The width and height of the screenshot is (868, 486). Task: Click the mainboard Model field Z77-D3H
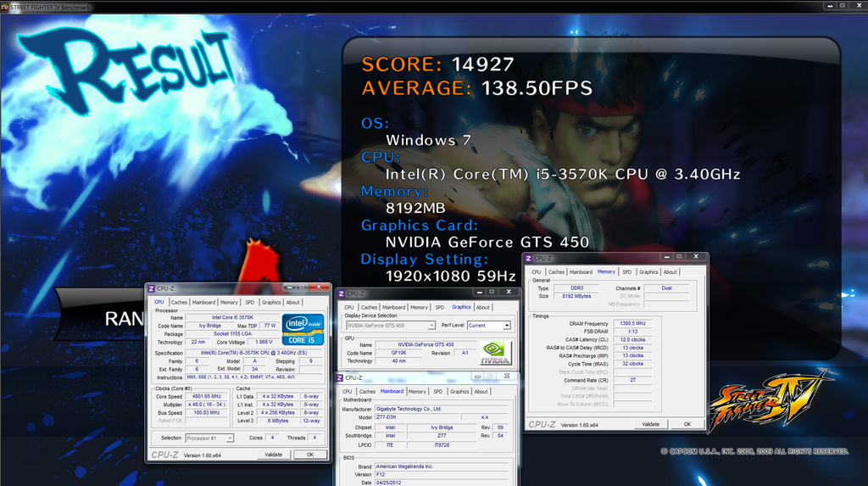417,417
